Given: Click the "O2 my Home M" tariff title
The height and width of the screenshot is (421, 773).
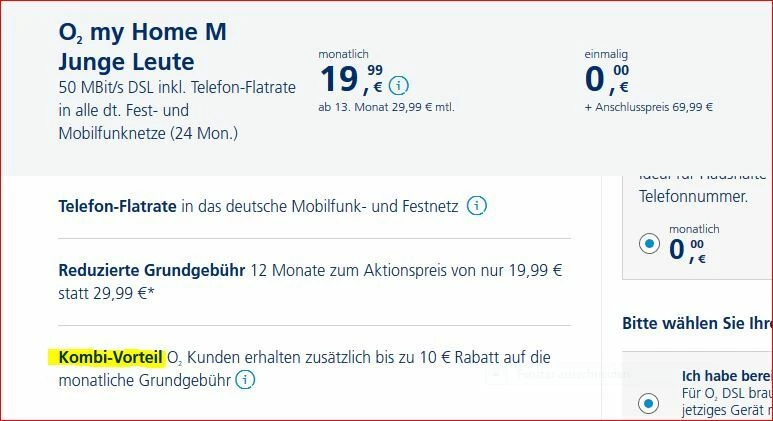Looking at the screenshot, I should (142, 33).
